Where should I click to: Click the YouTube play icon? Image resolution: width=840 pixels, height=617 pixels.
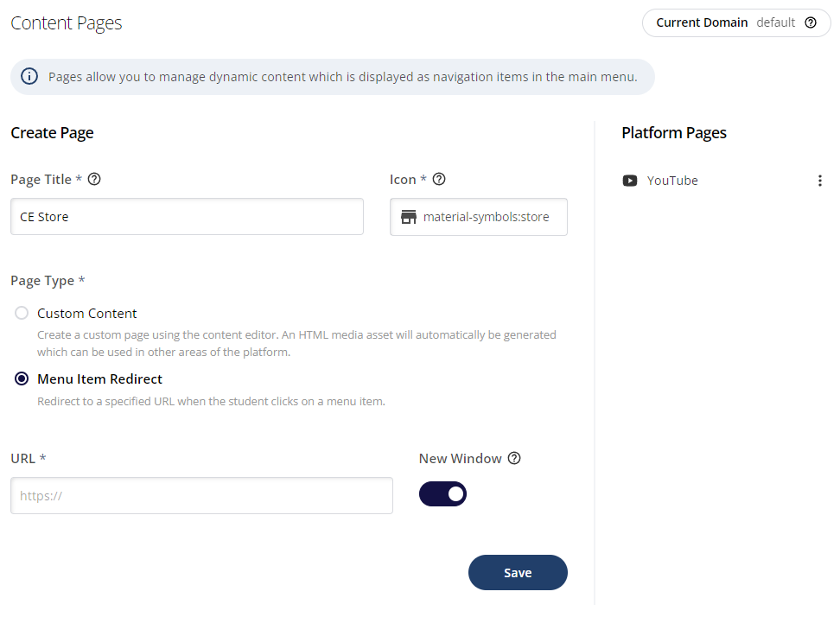pos(630,181)
